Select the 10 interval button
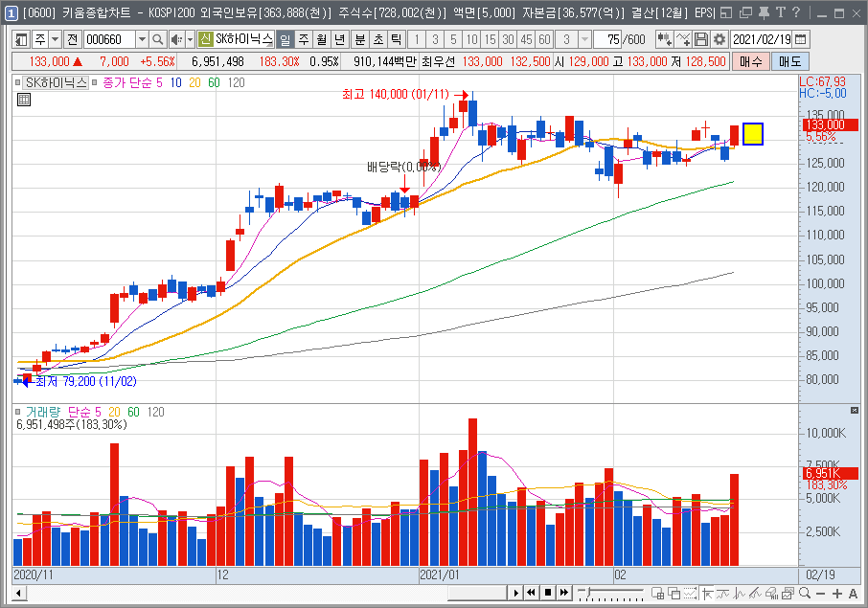The height and width of the screenshot is (608, 868). [471, 39]
